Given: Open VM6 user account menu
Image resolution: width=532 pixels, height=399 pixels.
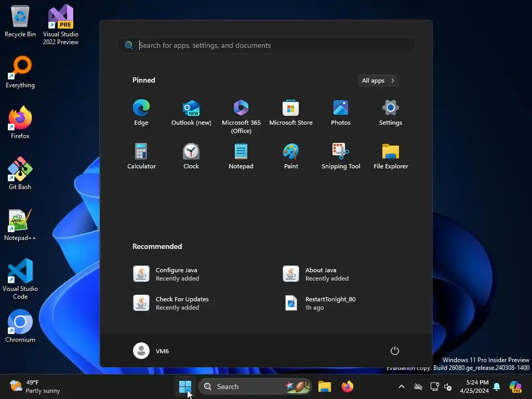Looking at the screenshot, I should [x=151, y=351].
